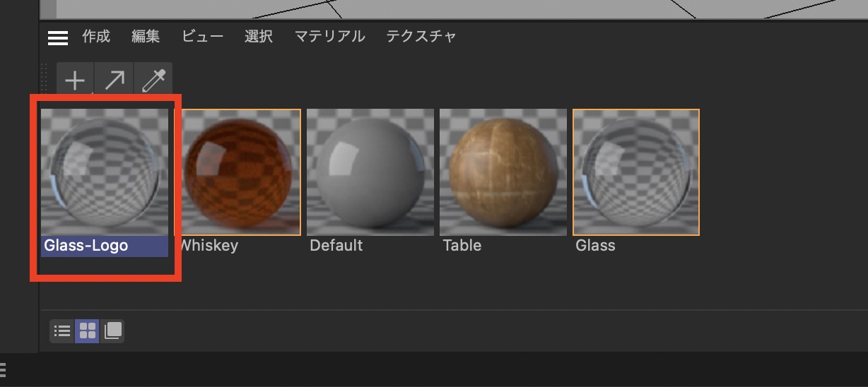Select the Table wood material thumbnail
This screenshot has width=868, height=387.
tap(503, 172)
